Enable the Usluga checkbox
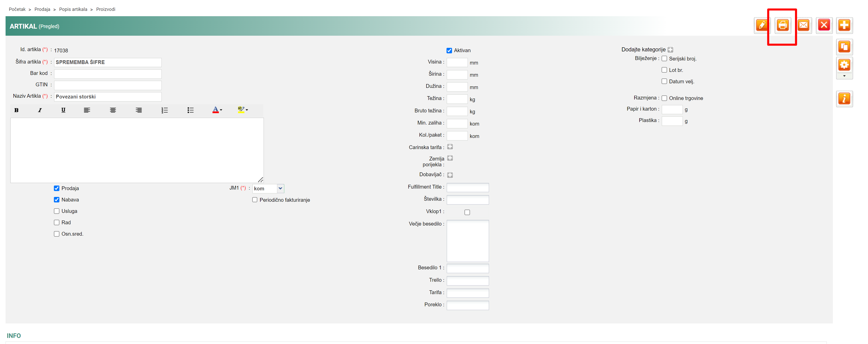Viewport: 868px width, 344px height. pyautogui.click(x=57, y=211)
